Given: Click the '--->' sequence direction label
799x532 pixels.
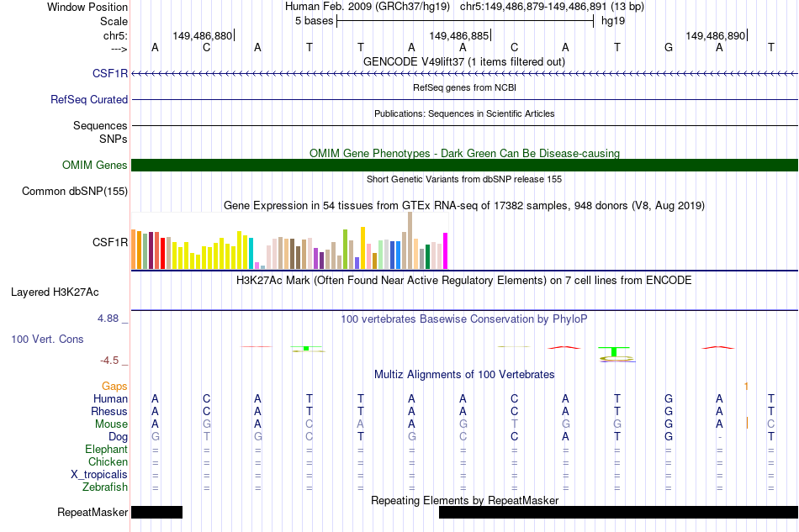Looking at the screenshot, I should point(119,49).
